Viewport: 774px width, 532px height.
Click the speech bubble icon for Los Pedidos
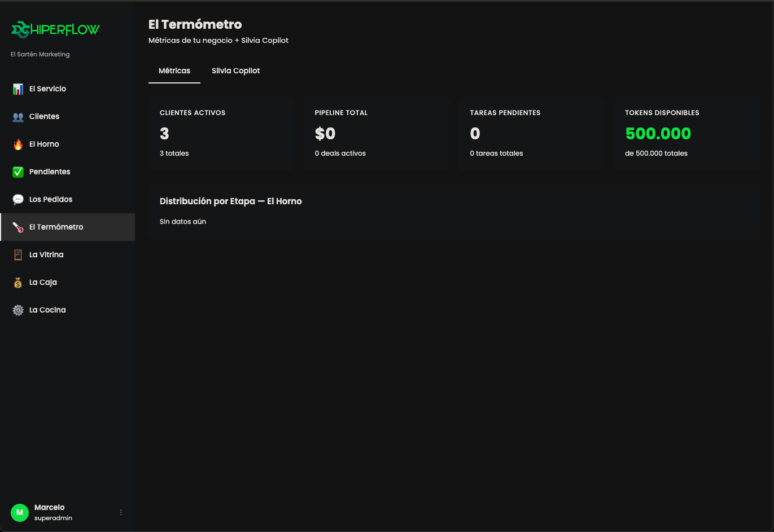coord(18,200)
